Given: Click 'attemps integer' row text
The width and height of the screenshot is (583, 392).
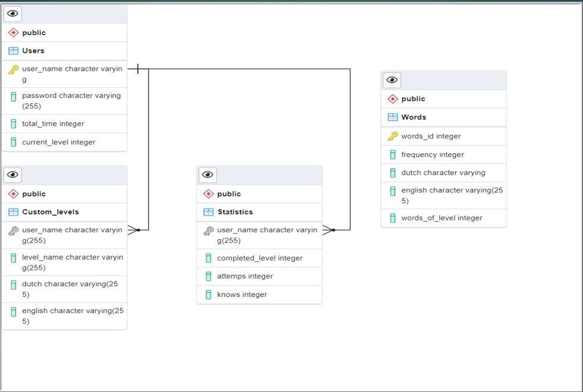Looking at the screenshot, I should click(x=245, y=276).
